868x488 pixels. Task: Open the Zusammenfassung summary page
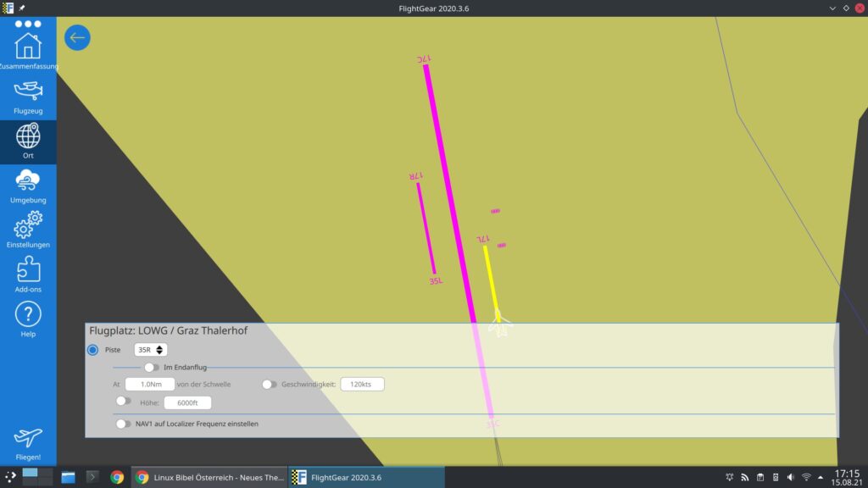(x=28, y=52)
